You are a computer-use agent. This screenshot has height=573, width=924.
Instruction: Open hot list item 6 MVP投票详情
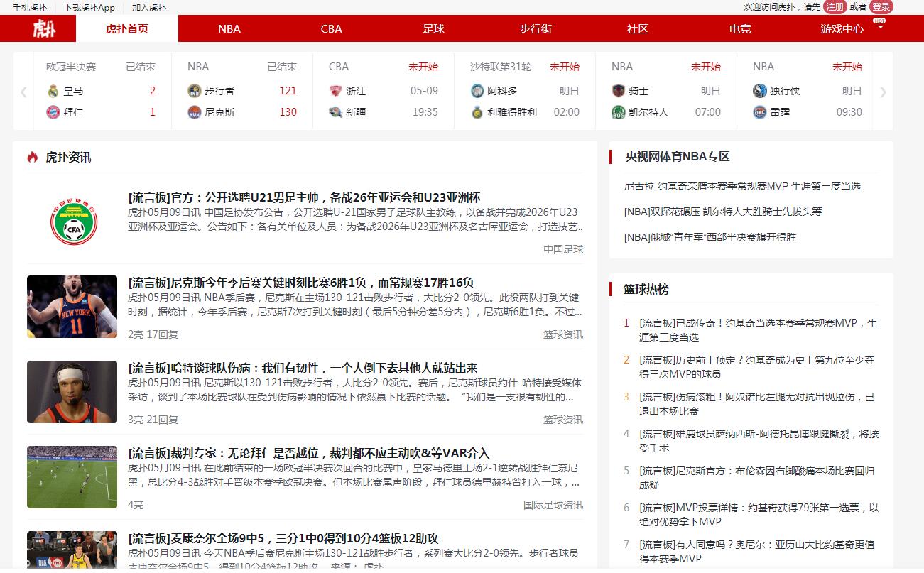tap(759, 515)
